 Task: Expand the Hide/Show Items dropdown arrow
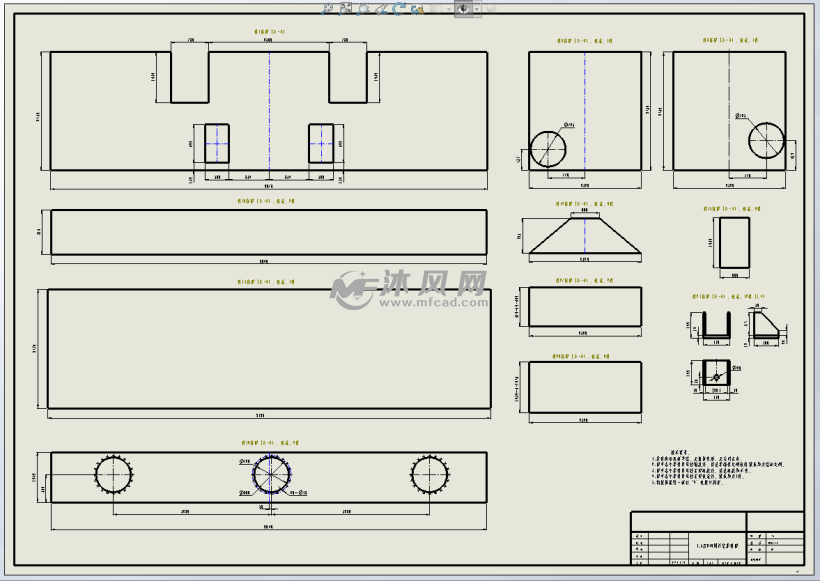click(x=476, y=8)
